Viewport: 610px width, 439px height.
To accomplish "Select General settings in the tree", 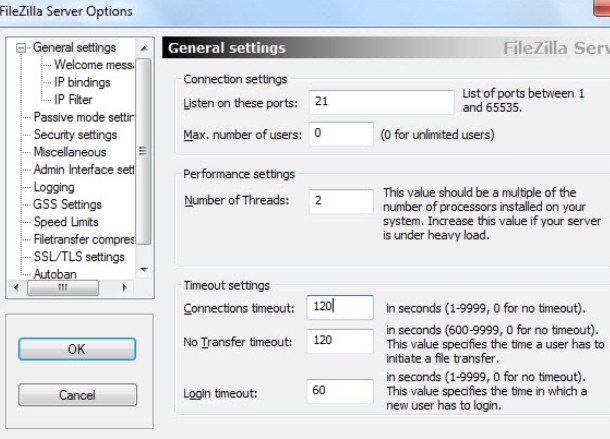I will point(74,47).
